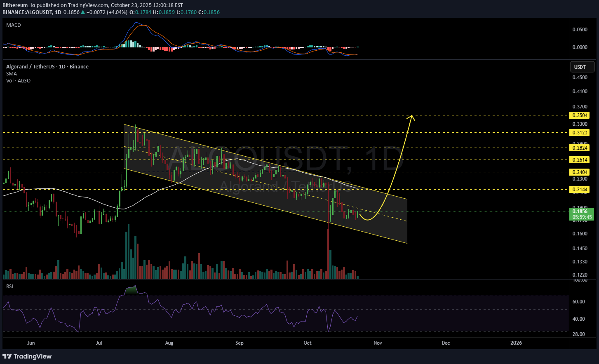
Task: Click the Algorand / TetherUS chart title
Action: (47, 67)
